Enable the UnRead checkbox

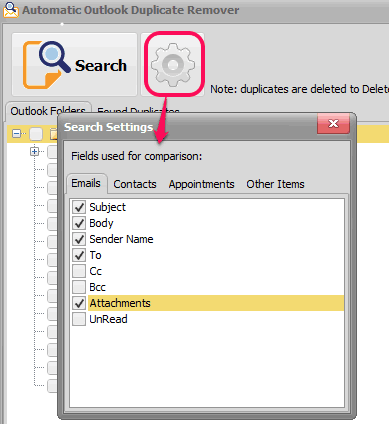[79, 319]
